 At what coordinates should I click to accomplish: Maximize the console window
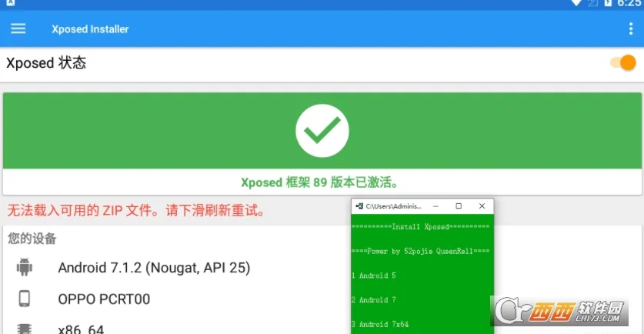coord(459,205)
